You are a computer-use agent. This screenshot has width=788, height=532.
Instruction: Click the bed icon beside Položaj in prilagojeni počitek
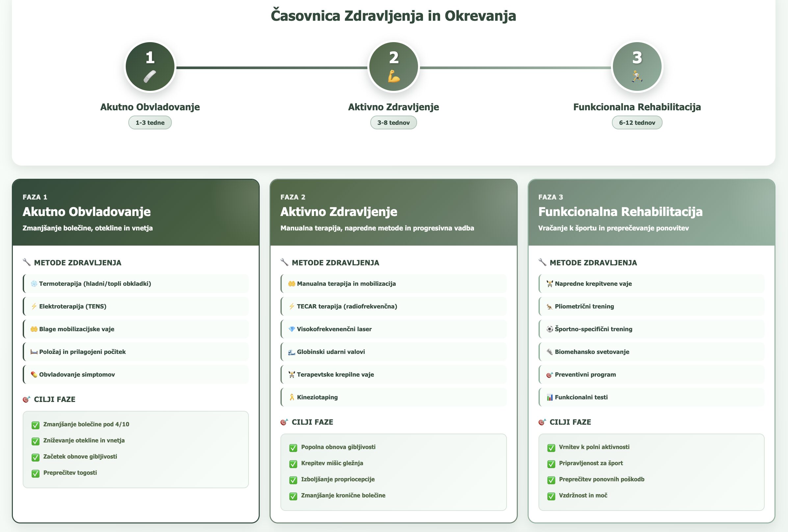[x=34, y=352]
